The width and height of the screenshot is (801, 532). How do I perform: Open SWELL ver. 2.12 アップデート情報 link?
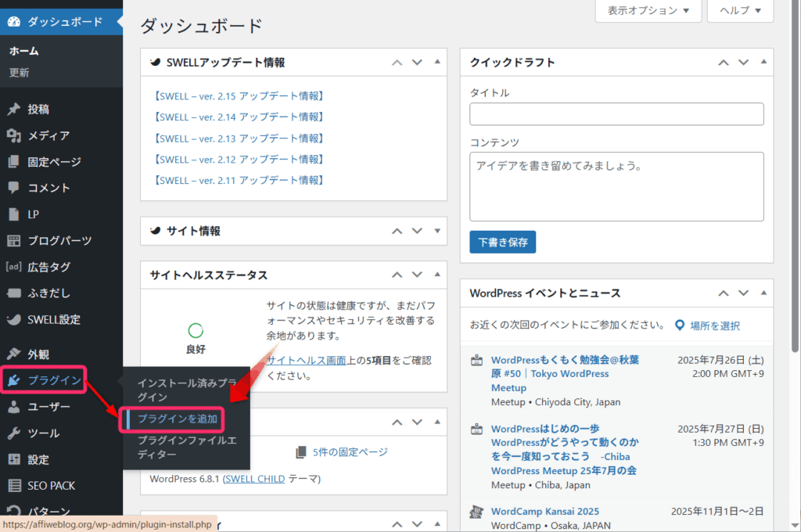239,160
